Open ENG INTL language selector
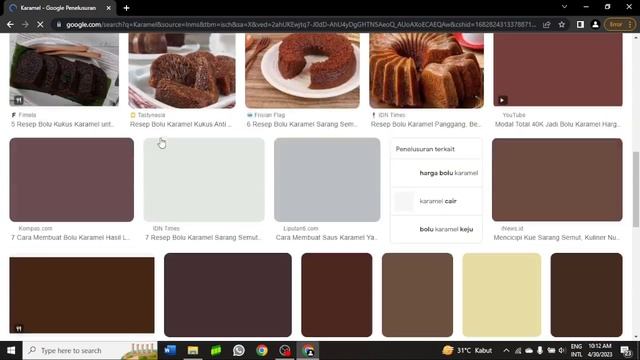 pyautogui.click(x=576, y=351)
